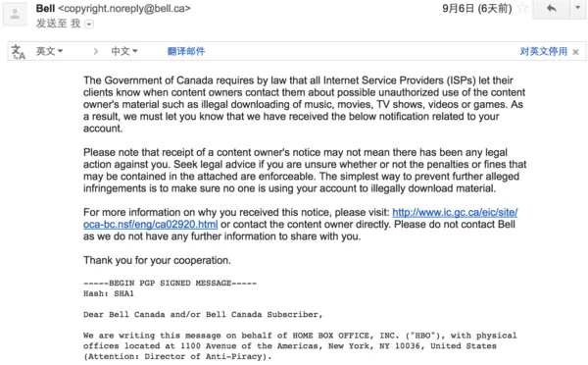Close the translation bar with the X
Image resolution: width=588 pixels, height=365 pixels.
coord(575,52)
